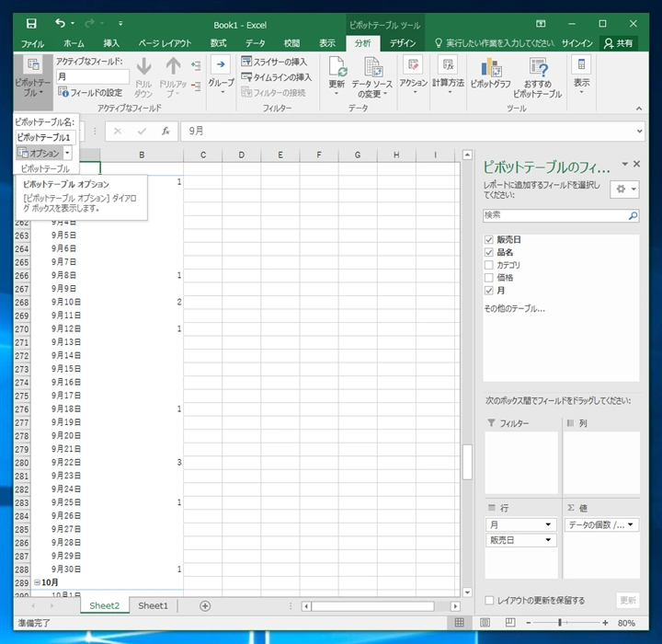Collapse the field with the minus icon
The width and height of the screenshot is (662, 644).
click(x=196, y=86)
